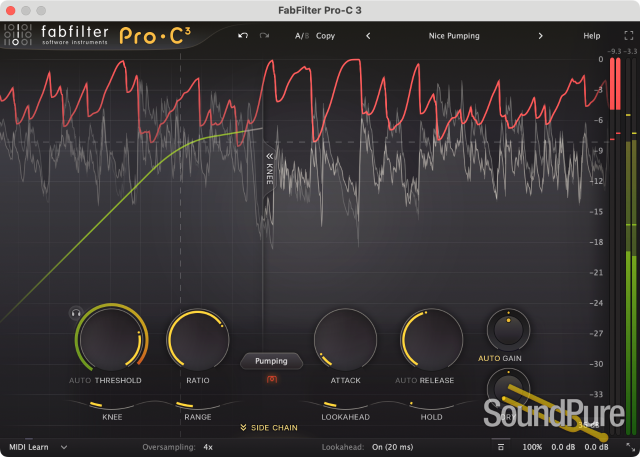Screen dimensions: 640x457
Task: Click the redo arrow in the header
Action: point(264,36)
